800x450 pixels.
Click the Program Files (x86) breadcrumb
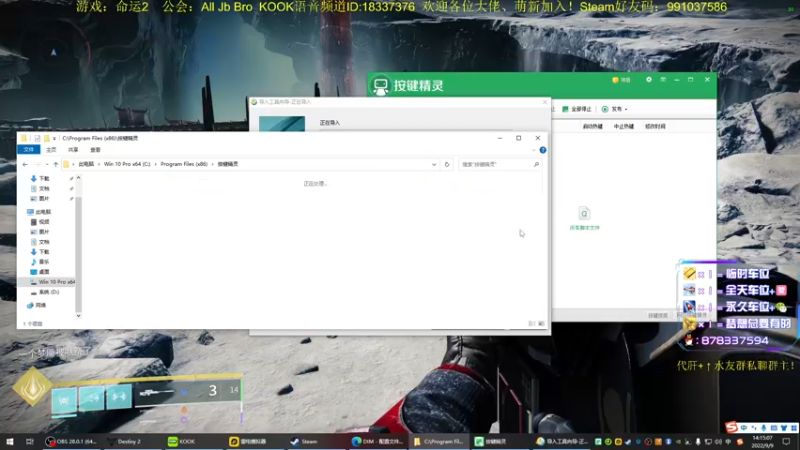[184, 164]
